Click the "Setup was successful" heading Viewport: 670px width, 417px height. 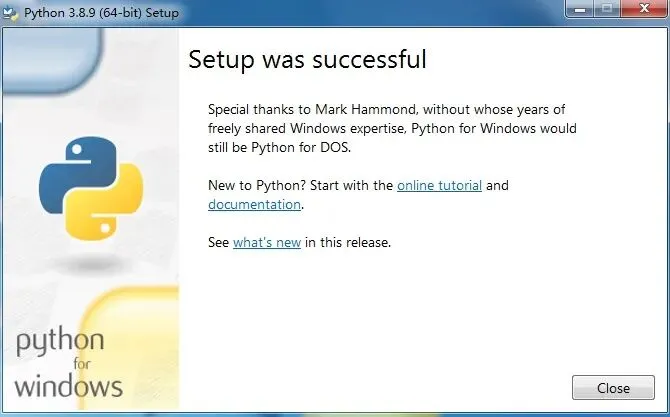pyautogui.click(x=307, y=60)
